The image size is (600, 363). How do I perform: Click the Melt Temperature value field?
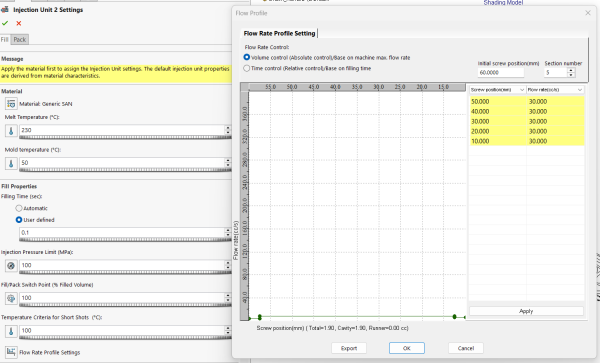[x=122, y=130]
